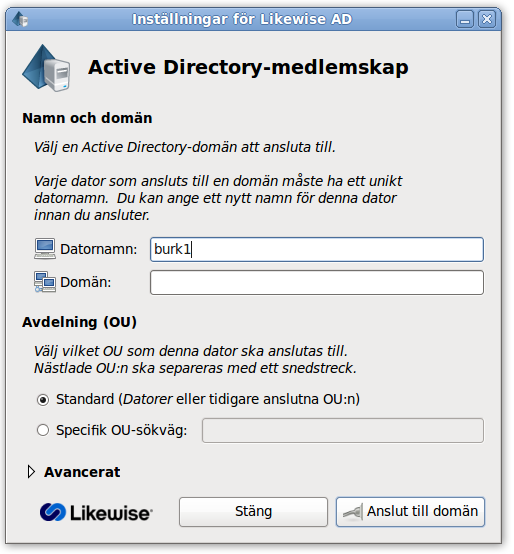
Task: Click into the Domän input field
Action: pos(317,283)
